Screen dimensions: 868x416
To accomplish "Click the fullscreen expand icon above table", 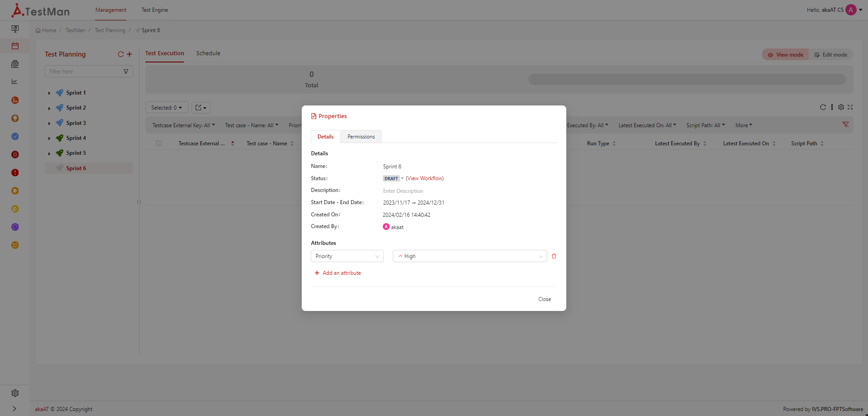I will pyautogui.click(x=850, y=107).
